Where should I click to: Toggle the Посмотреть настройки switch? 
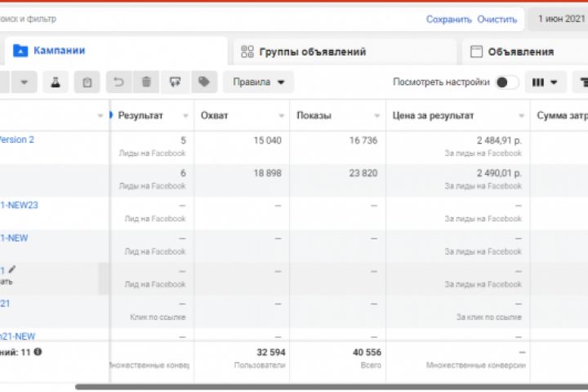tap(506, 82)
